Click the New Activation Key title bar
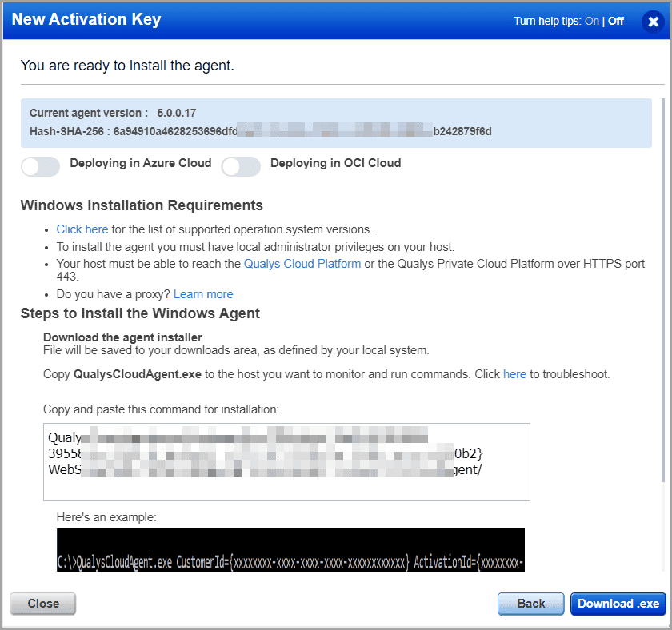Screen dimensions: 672x630 86,19
